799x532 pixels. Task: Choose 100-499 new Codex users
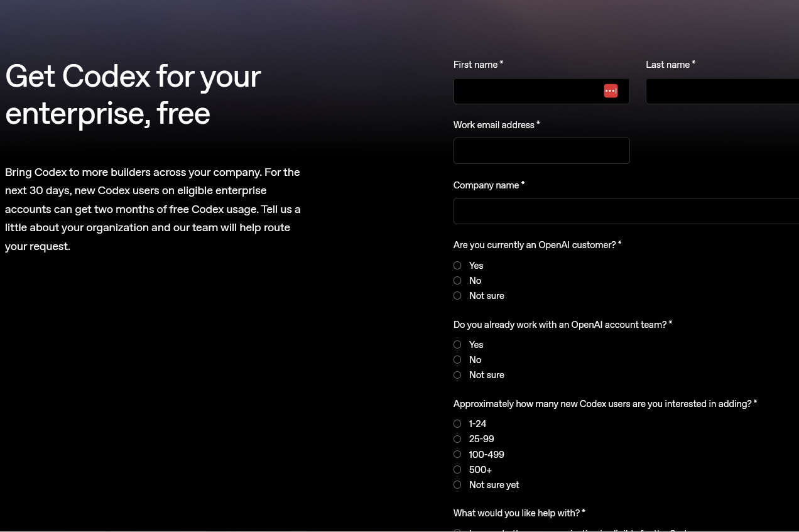pos(457,454)
